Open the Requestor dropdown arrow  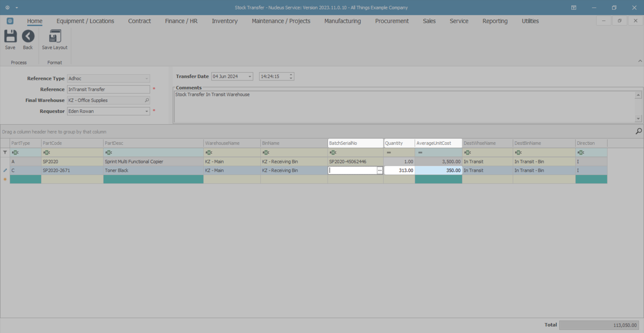(x=147, y=111)
